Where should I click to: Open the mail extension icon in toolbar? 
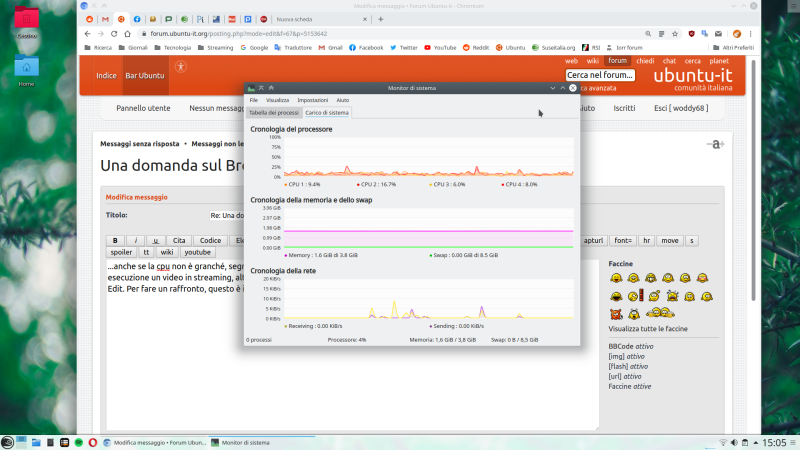point(718,34)
